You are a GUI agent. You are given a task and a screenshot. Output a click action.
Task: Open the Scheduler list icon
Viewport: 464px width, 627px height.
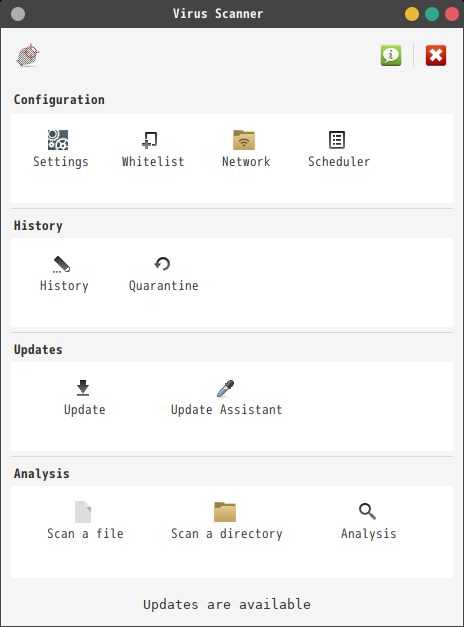pyautogui.click(x=337, y=140)
